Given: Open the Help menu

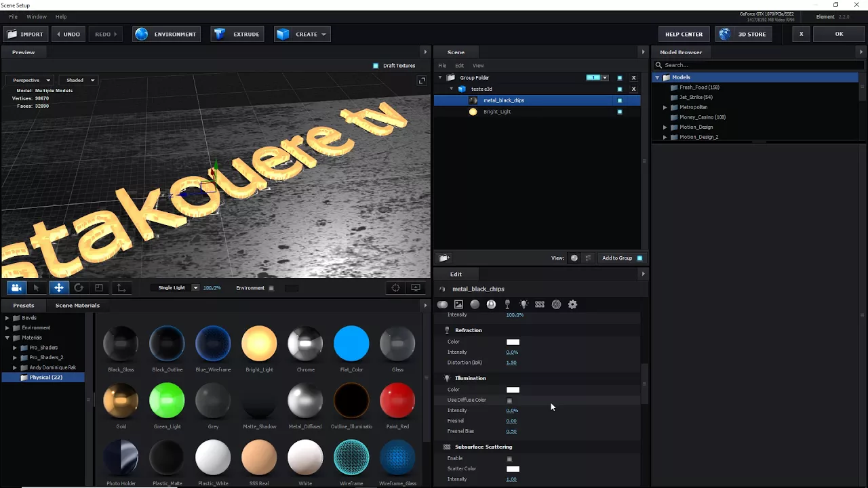Looking at the screenshot, I should pos(61,16).
